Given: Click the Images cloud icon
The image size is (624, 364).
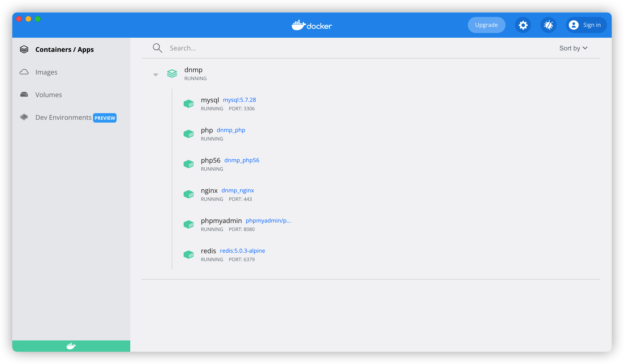Looking at the screenshot, I should pyautogui.click(x=24, y=72).
